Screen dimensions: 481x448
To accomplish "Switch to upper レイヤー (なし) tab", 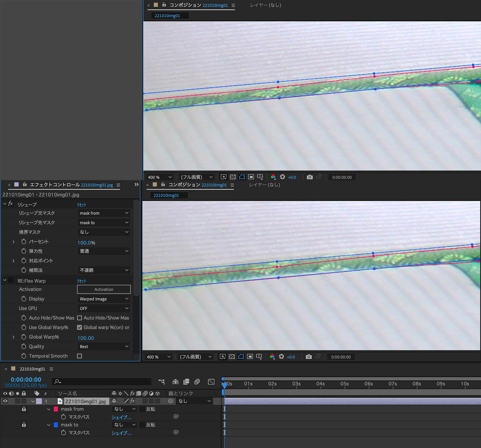I will 265,5.
